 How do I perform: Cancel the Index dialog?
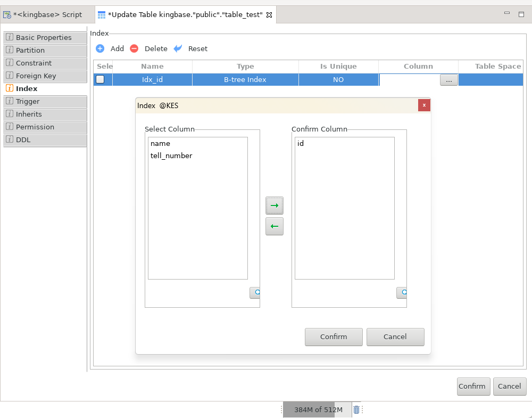395,337
